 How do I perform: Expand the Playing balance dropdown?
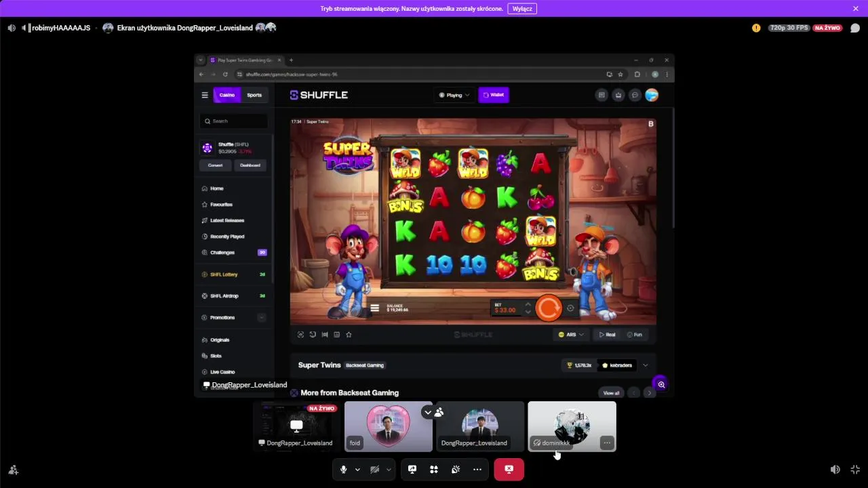454,95
